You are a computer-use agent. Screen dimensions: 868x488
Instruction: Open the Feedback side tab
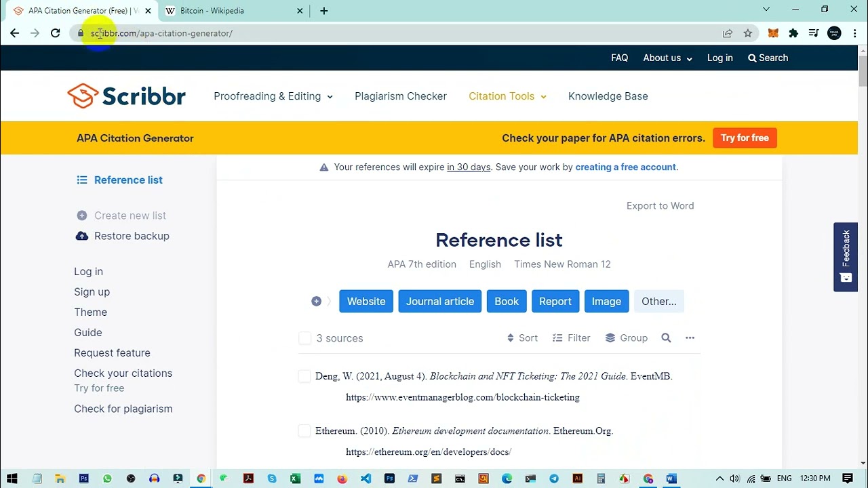pos(846,257)
